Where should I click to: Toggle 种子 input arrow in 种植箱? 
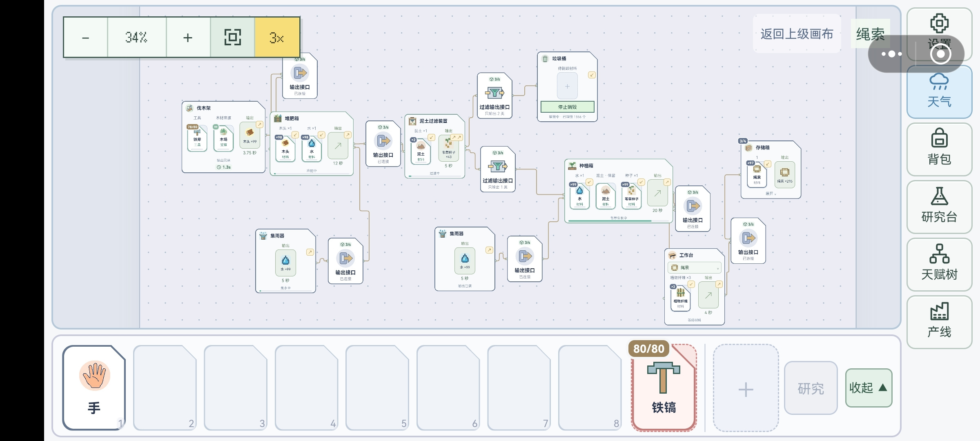(x=641, y=182)
